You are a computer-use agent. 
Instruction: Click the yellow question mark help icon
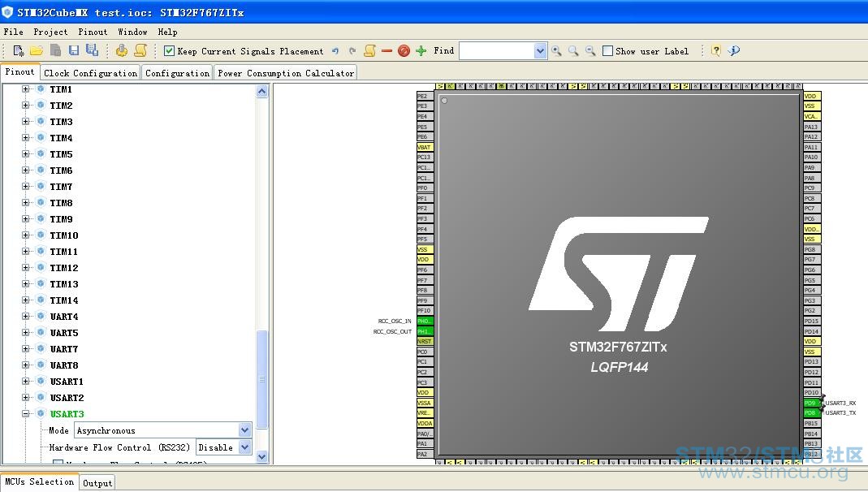coord(716,51)
